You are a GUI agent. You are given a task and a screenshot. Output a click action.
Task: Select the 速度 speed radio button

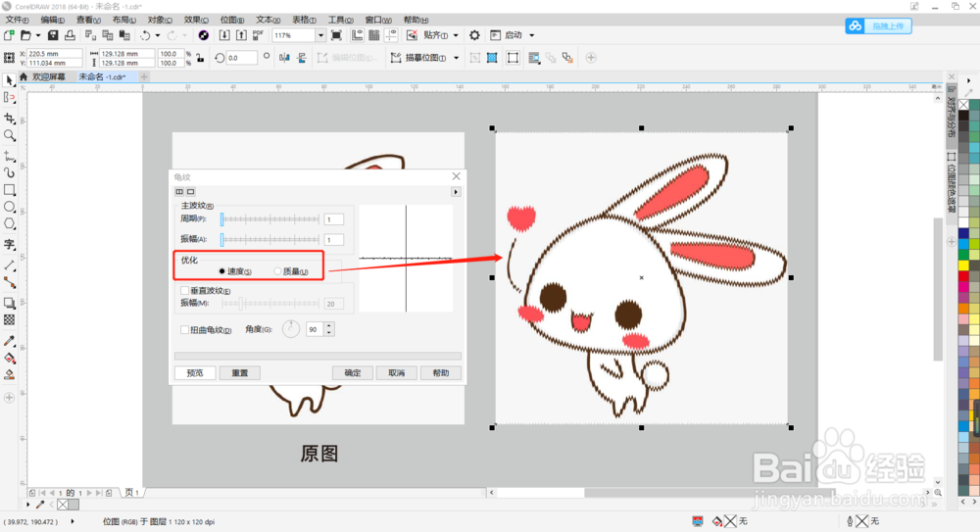click(221, 271)
